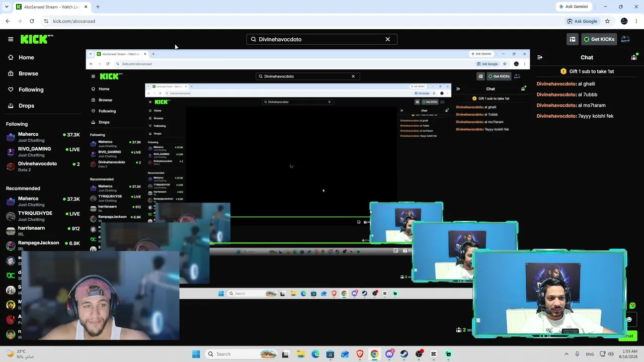Click the Ask Gemini button
The image size is (644, 362).
pos(573,7)
